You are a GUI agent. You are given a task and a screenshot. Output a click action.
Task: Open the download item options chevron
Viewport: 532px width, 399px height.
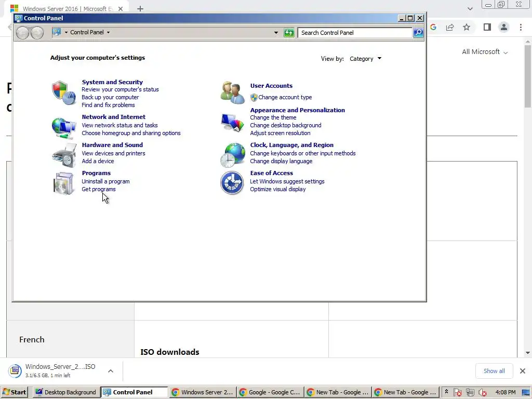111,371
